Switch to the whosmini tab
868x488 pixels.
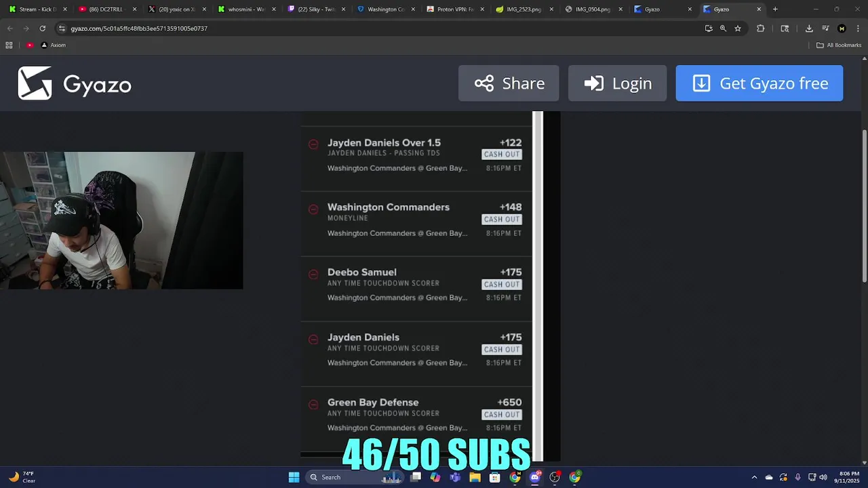click(245, 9)
